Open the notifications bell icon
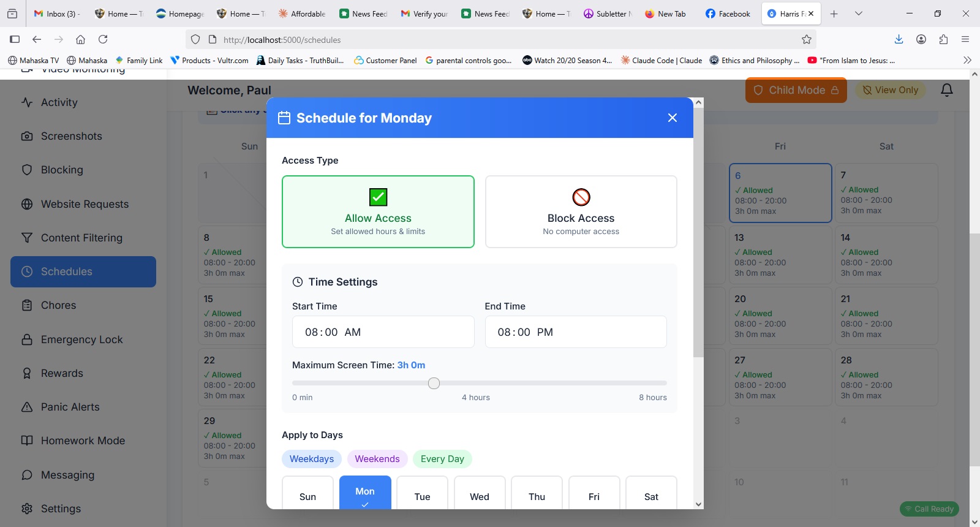Screen dimensions: 980x527 tap(946, 90)
